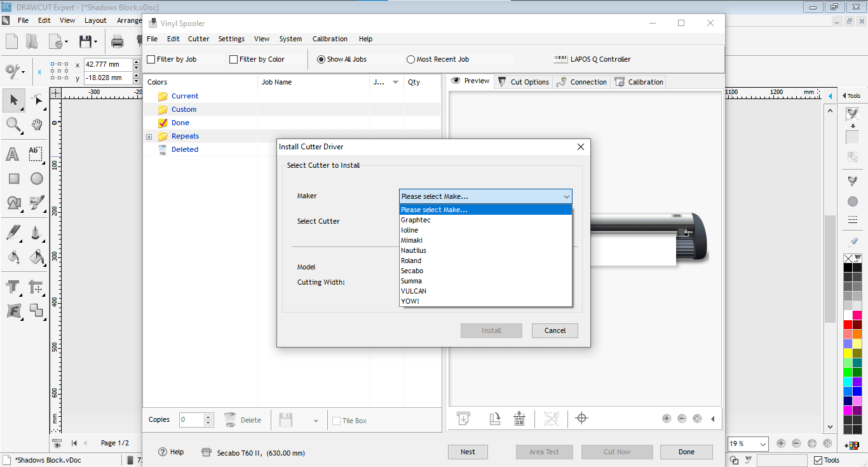Click the zoom in plus icon in spooler preview
Viewport: 868px width, 467px height.
[667, 419]
